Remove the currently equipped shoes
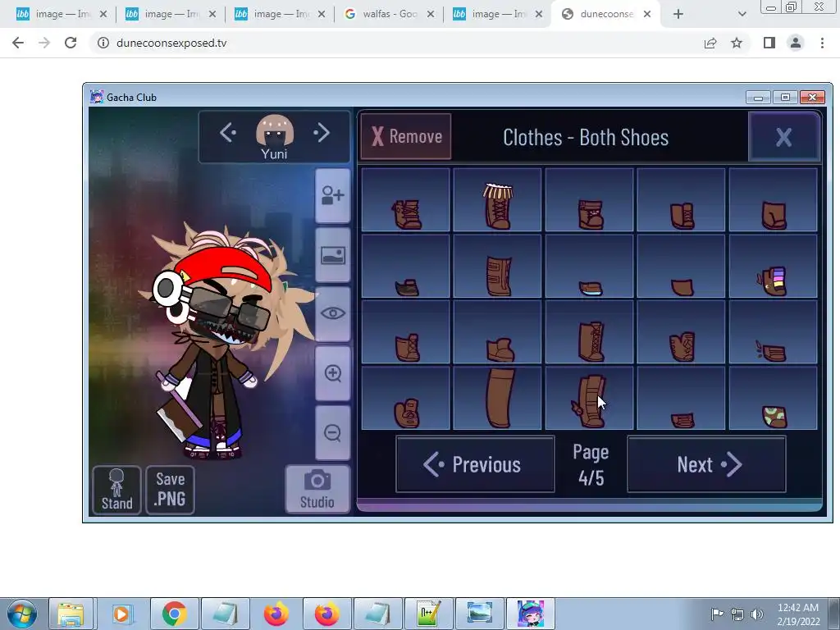The height and width of the screenshot is (630, 840). pyautogui.click(x=406, y=137)
